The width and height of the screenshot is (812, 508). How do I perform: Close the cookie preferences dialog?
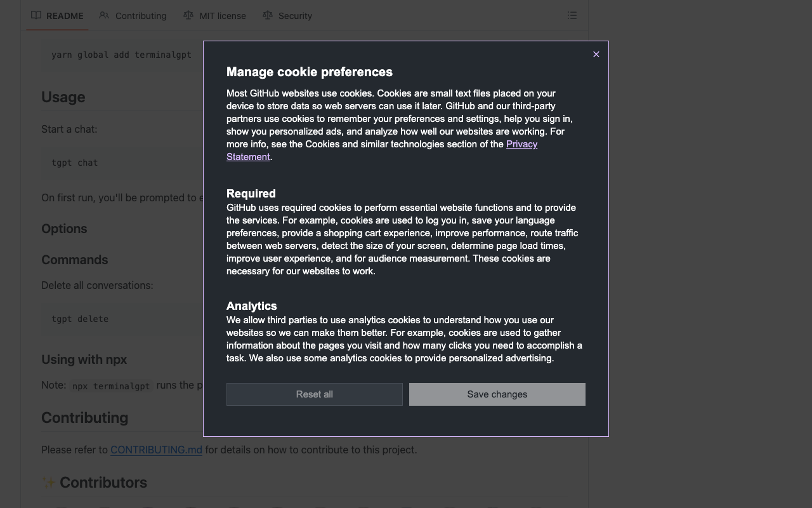[x=596, y=54]
